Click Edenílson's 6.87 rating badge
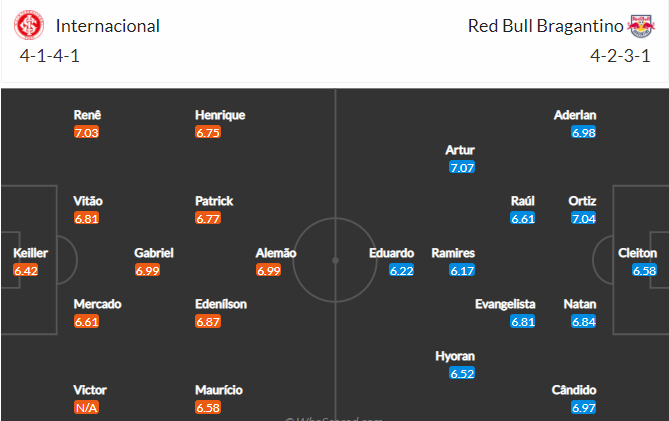 click(208, 321)
